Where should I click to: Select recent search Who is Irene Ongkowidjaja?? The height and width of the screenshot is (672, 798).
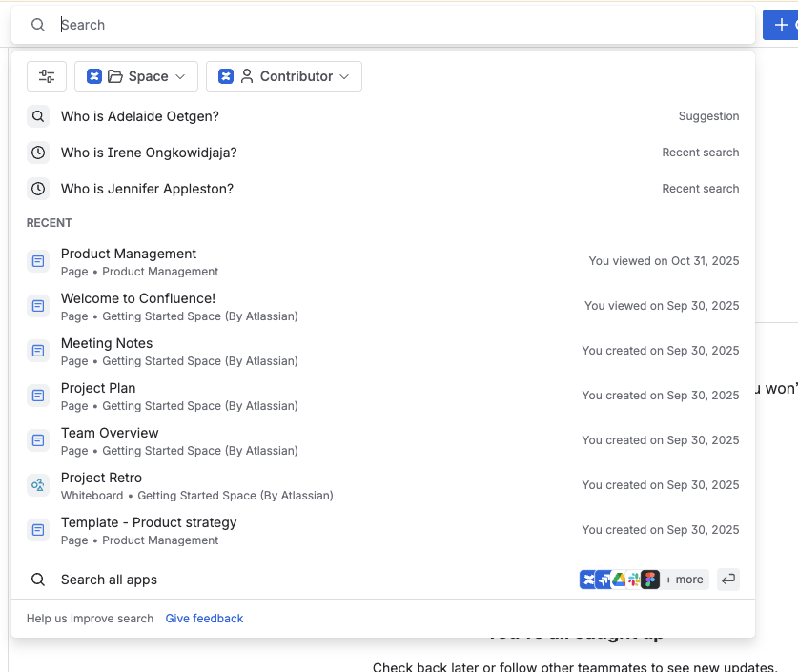coord(382,153)
